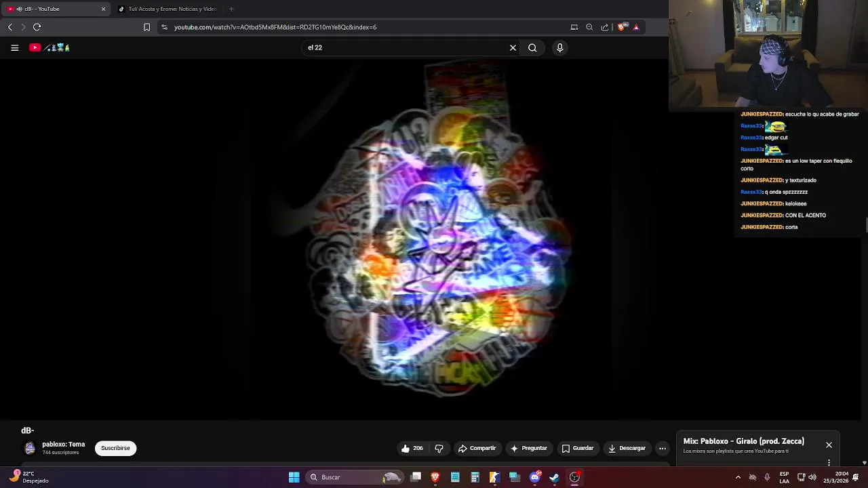Click the '744 suscriptores' subscriber count
This screenshot has width=868, height=488.
click(x=60, y=453)
